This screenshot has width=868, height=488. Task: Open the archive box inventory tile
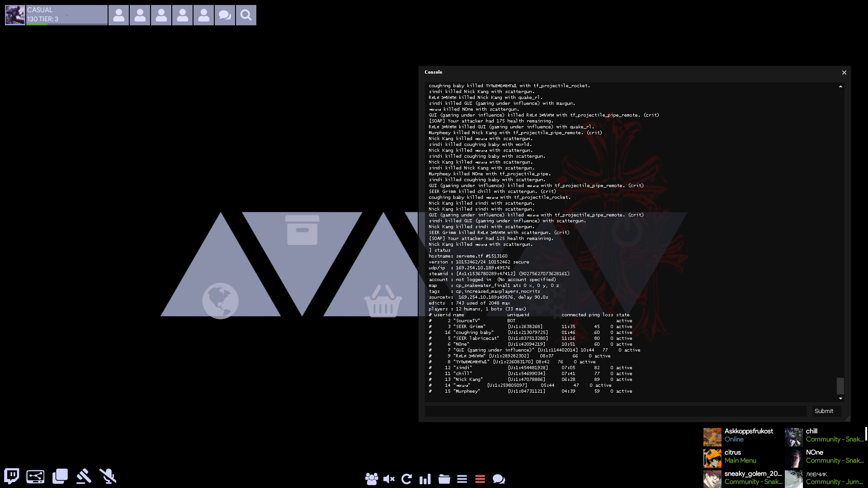[302, 230]
